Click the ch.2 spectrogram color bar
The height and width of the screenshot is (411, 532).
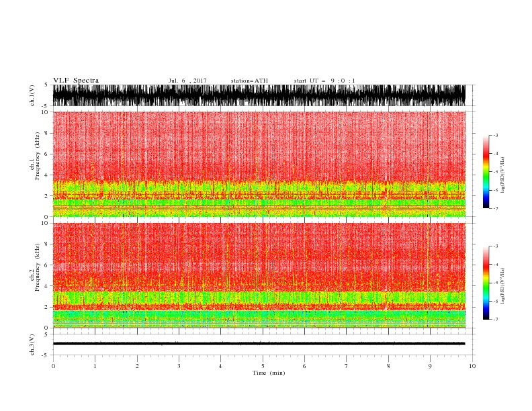pos(486,283)
